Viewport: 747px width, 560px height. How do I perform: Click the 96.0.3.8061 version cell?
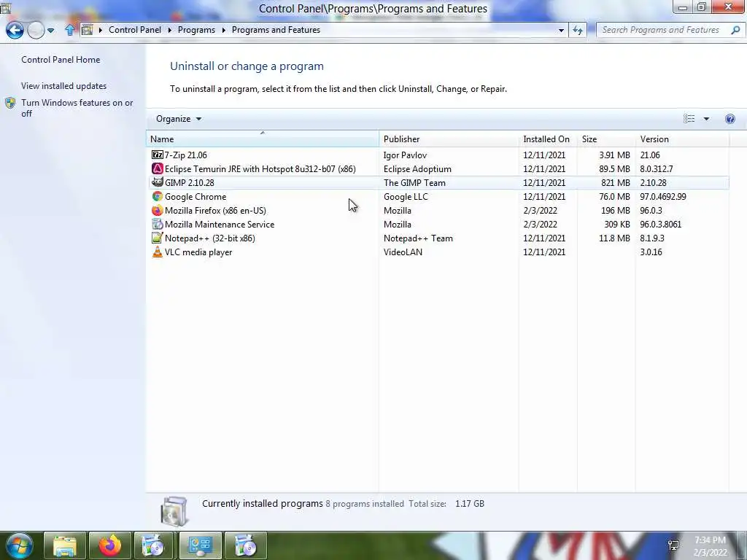[661, 224]
